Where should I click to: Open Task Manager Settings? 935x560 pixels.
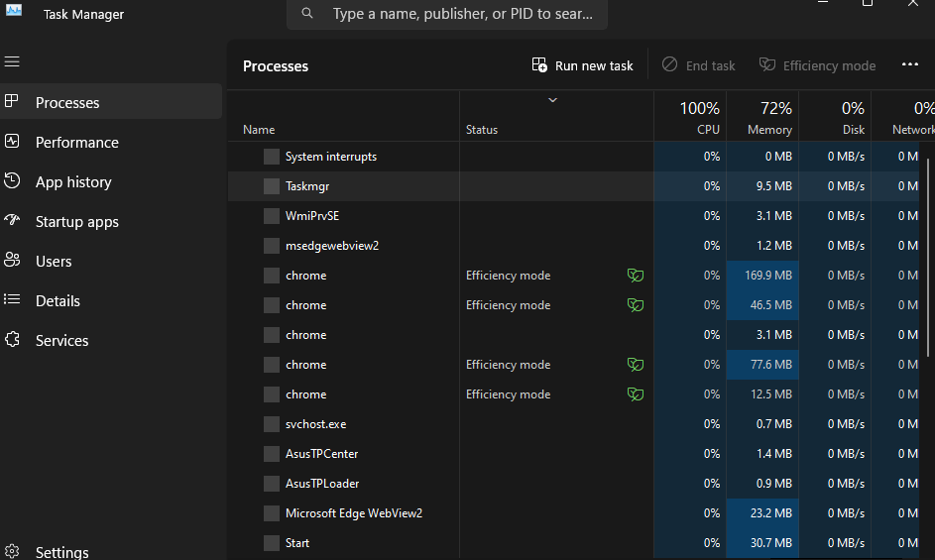coord(62,552)
